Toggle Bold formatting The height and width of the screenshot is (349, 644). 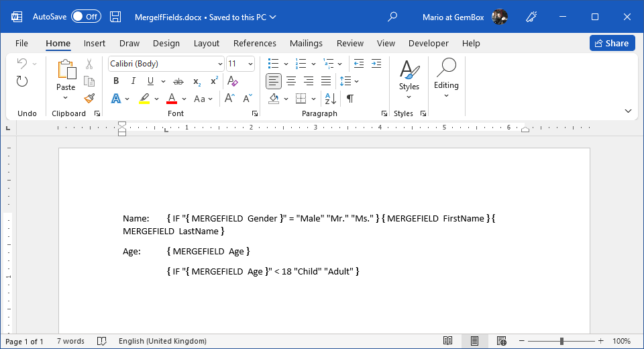click(116, 81)
